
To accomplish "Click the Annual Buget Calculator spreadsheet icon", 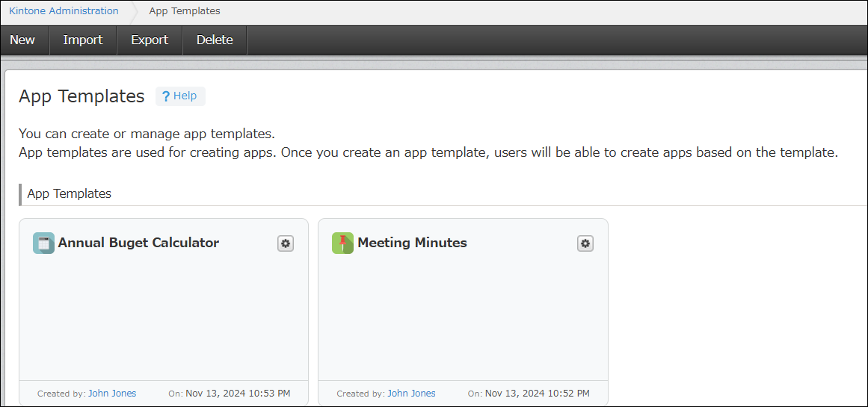I will (43, 243).
